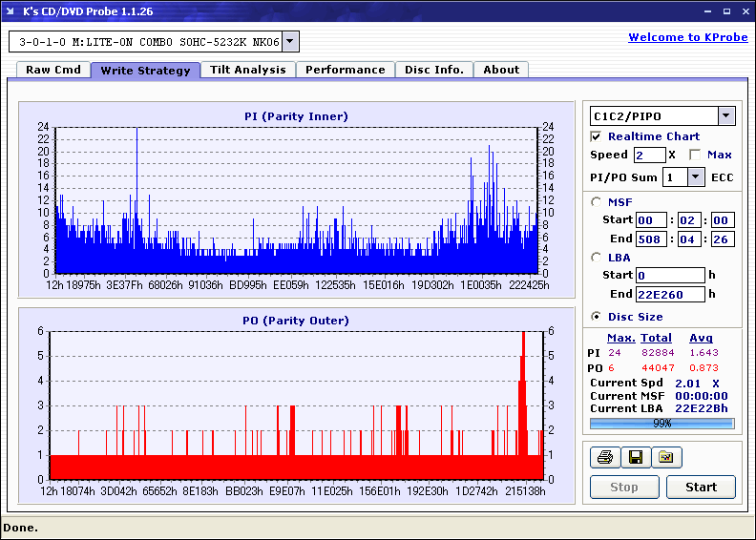
Task: Open the LITE-ON drive selection dropdown
Action: pos(291,42)
